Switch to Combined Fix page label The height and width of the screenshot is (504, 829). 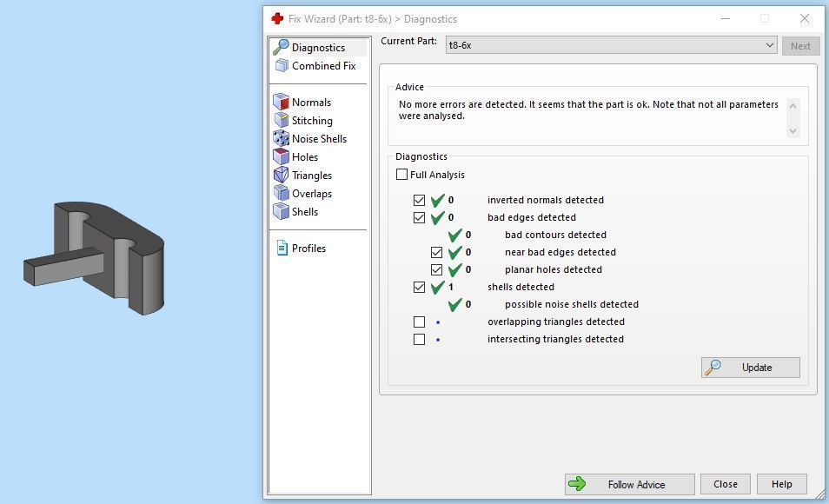point(323,65)
